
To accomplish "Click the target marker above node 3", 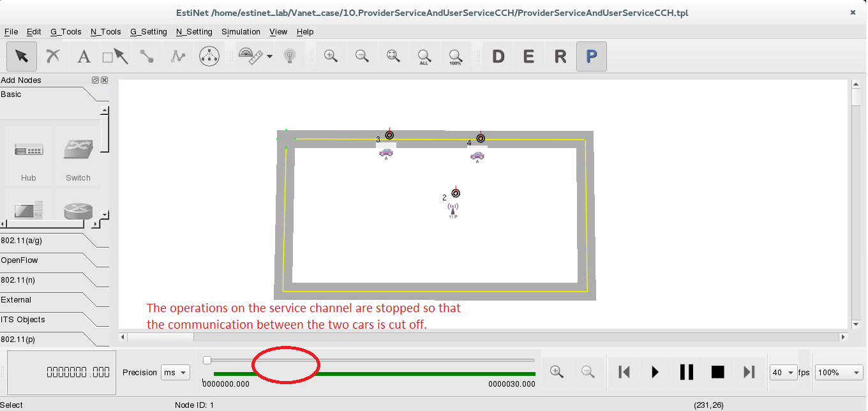I will point(389,135).
